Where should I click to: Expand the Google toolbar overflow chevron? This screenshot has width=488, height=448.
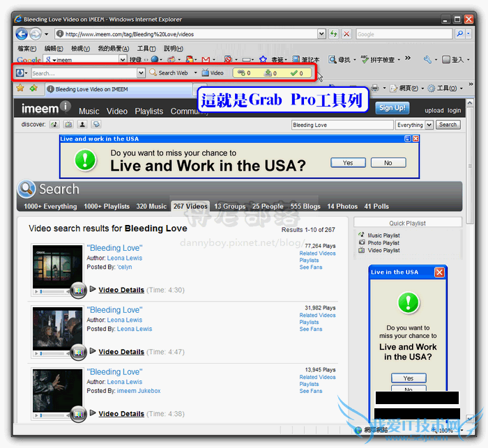coord(408,58)
